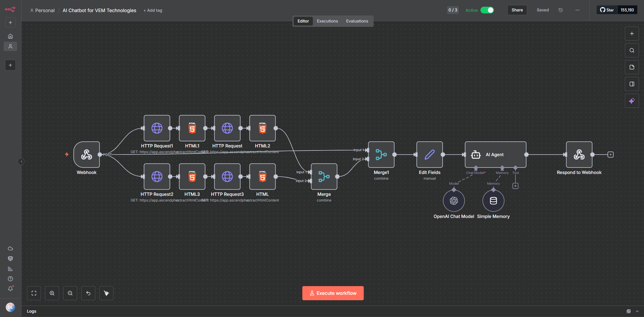644x317 pixels.
Task: Open the Edit Fields node
Action: coord(429,154)
